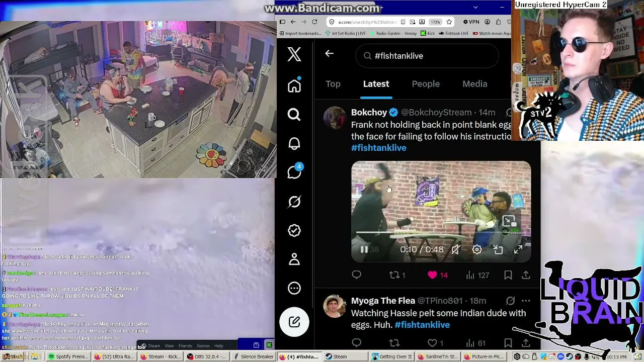This screenshot has width=644, height=362.
Task: List all tabs dropdown in Firefox
Action: click(475, 7)
